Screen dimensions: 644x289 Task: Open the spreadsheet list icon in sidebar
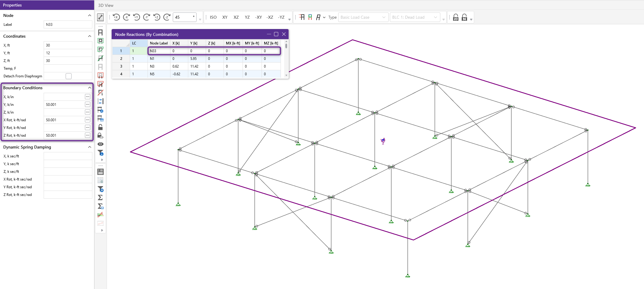(x=100, y=172)
